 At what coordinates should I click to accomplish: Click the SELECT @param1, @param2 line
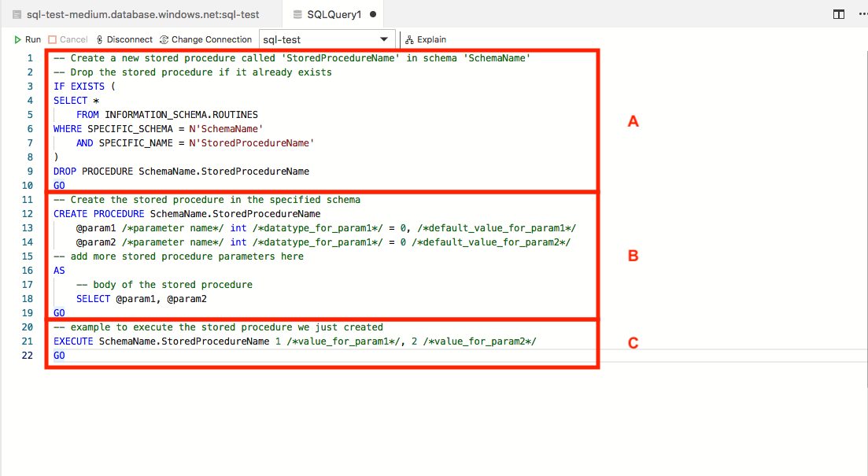[x=142, y=299]
